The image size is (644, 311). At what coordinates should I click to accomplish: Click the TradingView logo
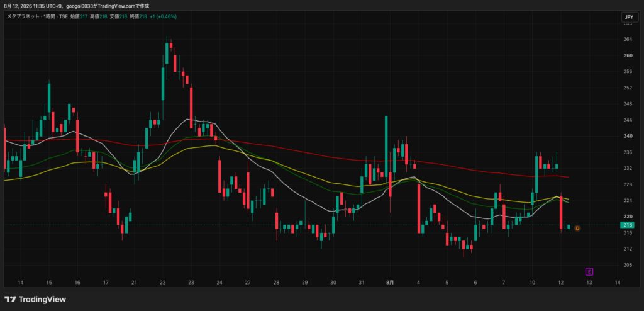pos(35,299)
